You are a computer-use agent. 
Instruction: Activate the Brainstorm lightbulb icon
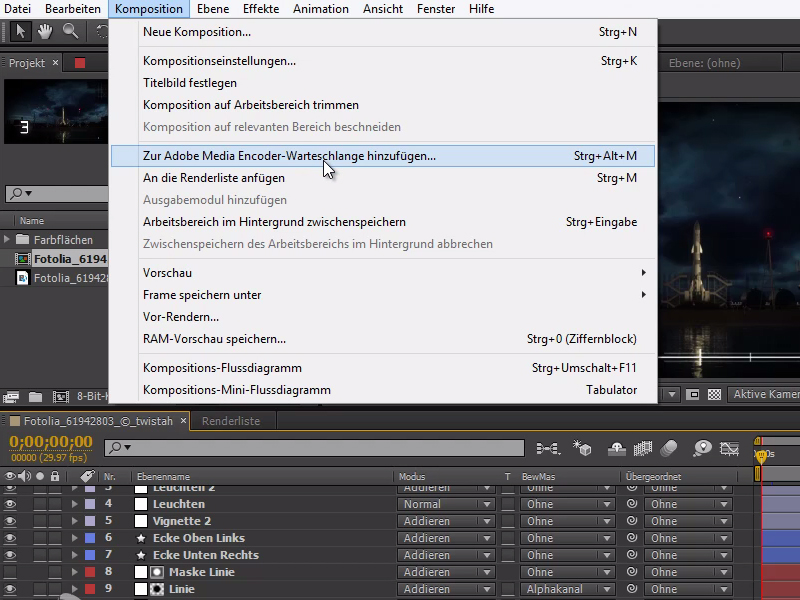click(703, 450)
